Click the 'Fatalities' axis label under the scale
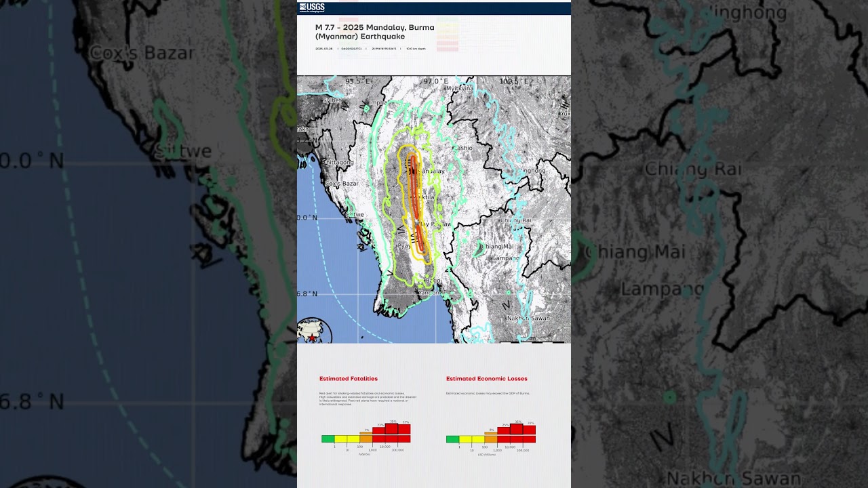The image size is (868, 488). pyautogui.click(x=365, y=454)
